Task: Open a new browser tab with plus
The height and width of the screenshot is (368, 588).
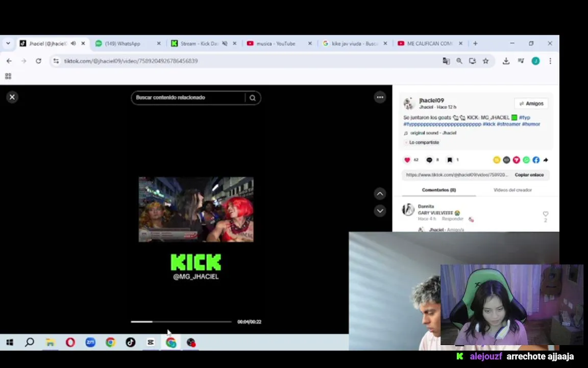Action: [x=475, y=43]
